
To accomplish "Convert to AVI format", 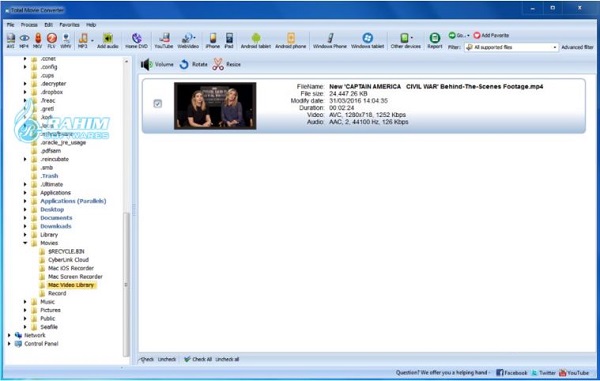I will (x=11, y=41).
